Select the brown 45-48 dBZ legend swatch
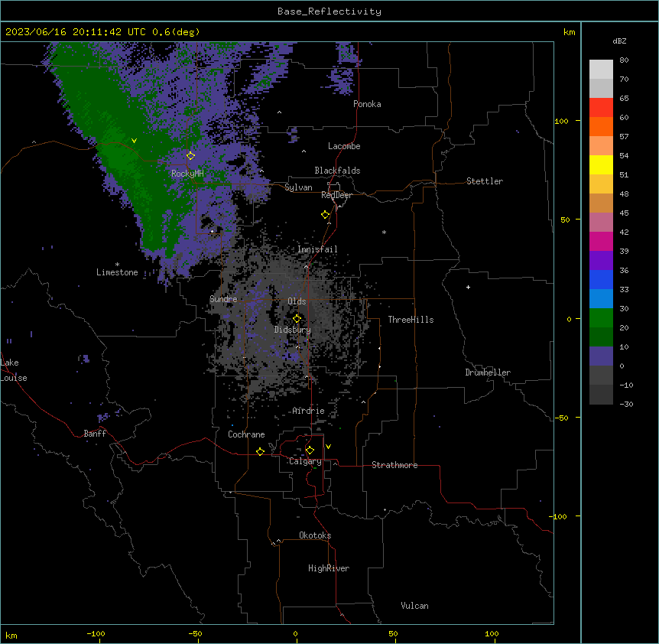Image resolution: width=659 pixels, height=644 pixels. pyautogui.click(x=601, y=203)
